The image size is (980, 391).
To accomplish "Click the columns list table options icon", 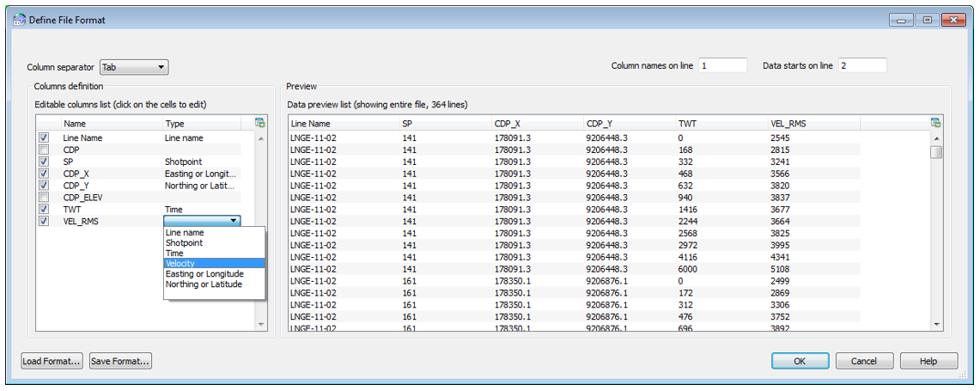I will tap(260, 123).
